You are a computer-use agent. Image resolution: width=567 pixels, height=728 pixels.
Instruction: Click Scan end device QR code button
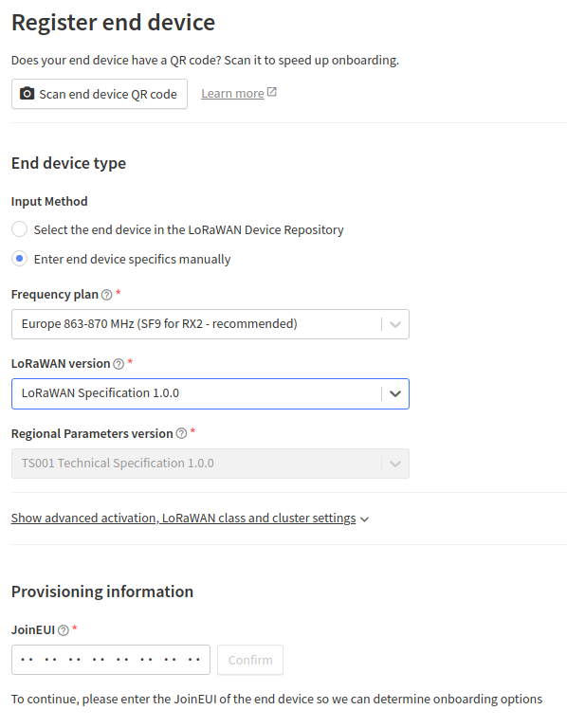pyautogui.click(x=100, y=94)
